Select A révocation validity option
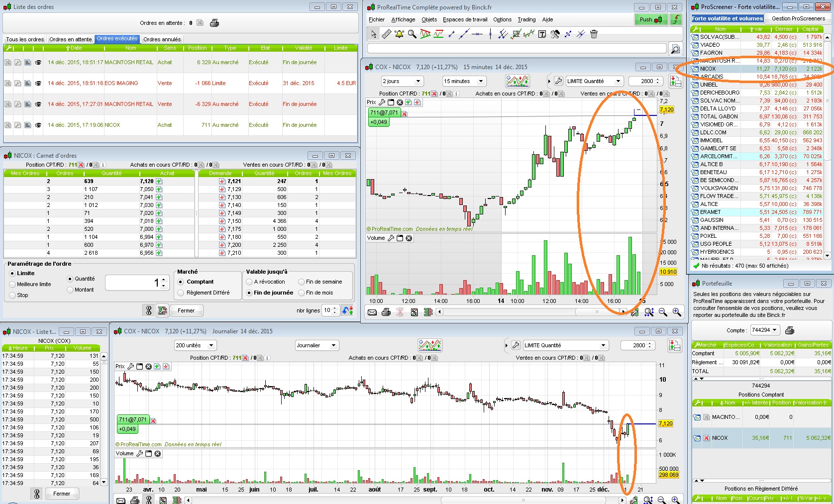This screenshot has height=504, width=834. coord(249,282)
